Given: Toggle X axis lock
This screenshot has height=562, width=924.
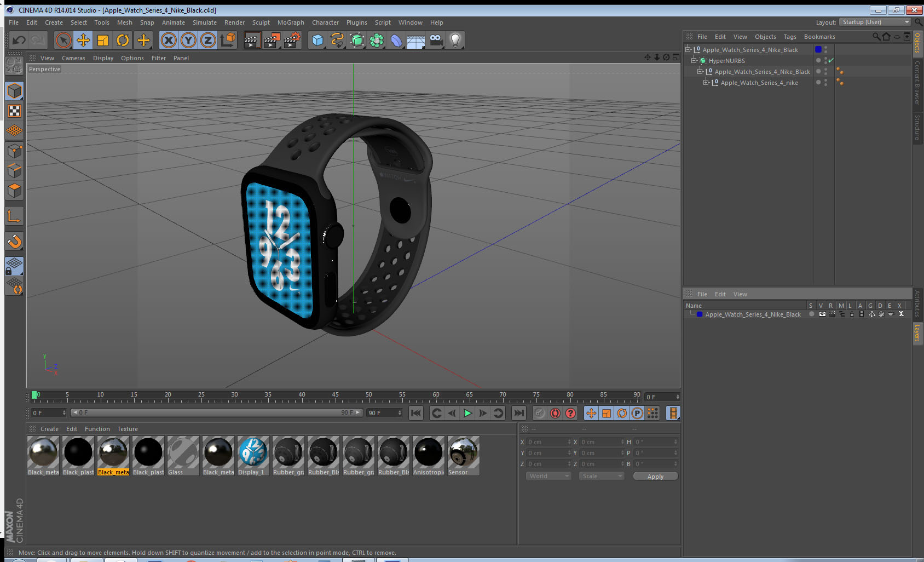Looking at the screenshot, I should click(x=169, y=40).
